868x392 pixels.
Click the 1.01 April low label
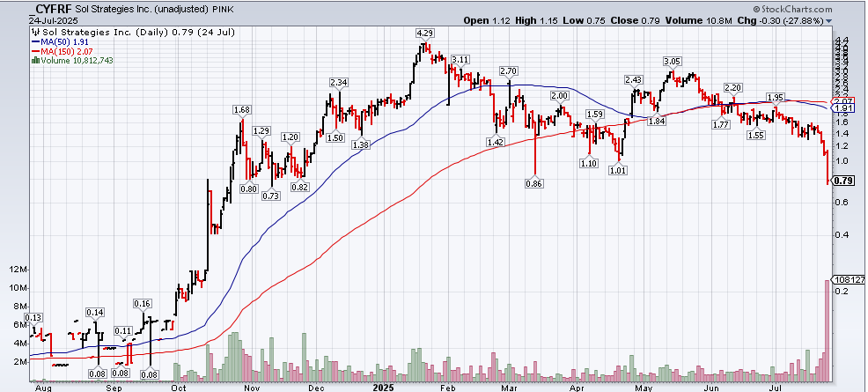point(617,170)
